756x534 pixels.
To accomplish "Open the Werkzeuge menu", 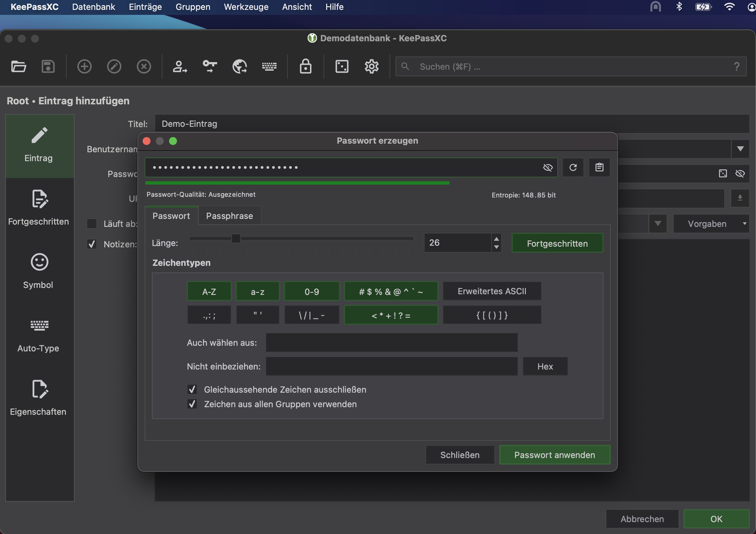I will pyautogui.click(x=246, y=7).
